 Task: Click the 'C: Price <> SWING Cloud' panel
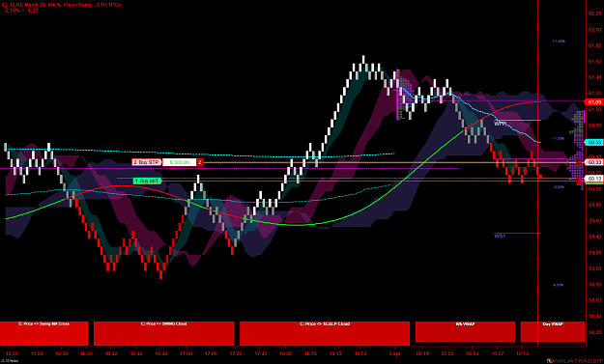[163, 333]
